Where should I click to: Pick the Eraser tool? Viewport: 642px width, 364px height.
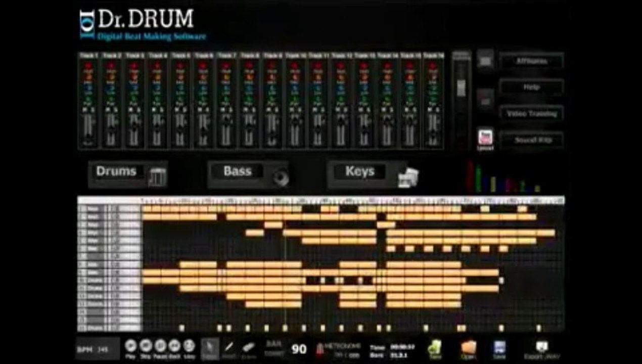248,348
